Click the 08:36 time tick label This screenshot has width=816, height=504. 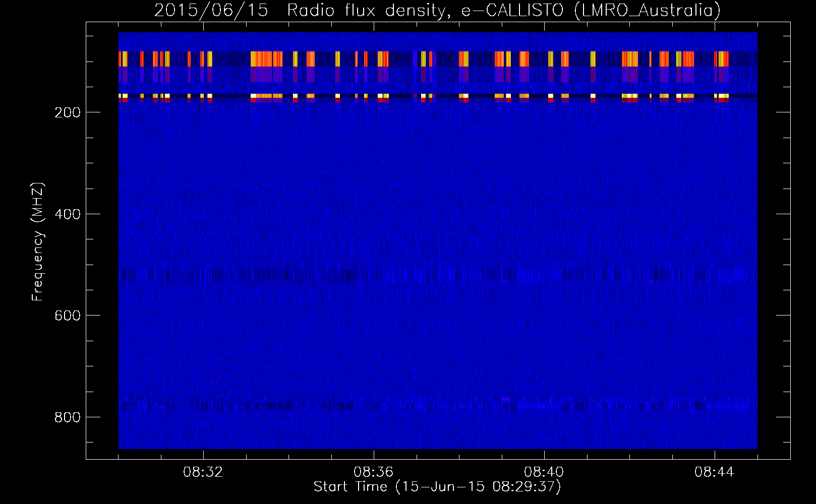(374, 472)
